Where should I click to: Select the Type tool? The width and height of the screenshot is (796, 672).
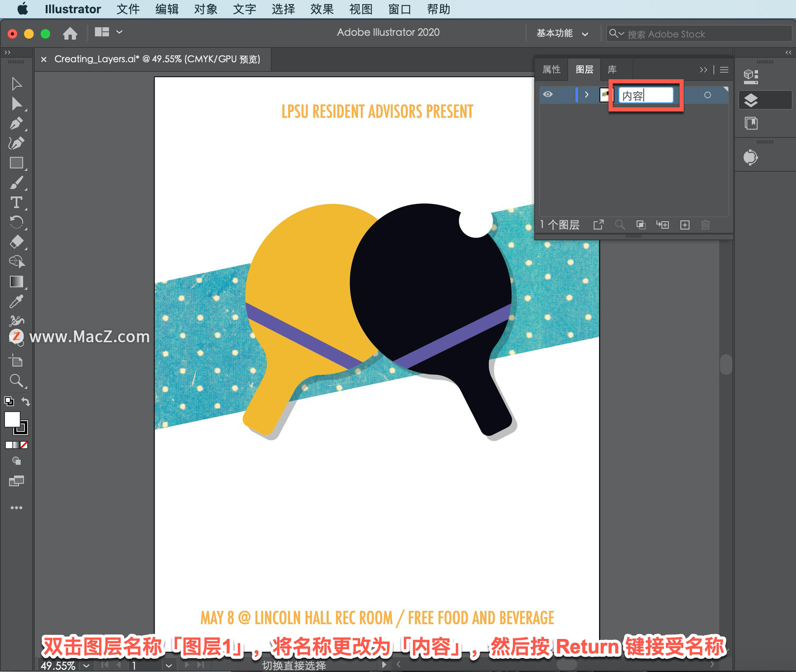pyautogui.click(x=16, y=202)
